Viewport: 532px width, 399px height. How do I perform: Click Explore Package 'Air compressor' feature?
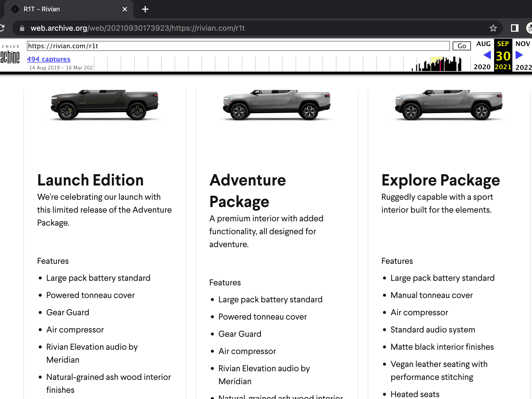coord(419,312)
